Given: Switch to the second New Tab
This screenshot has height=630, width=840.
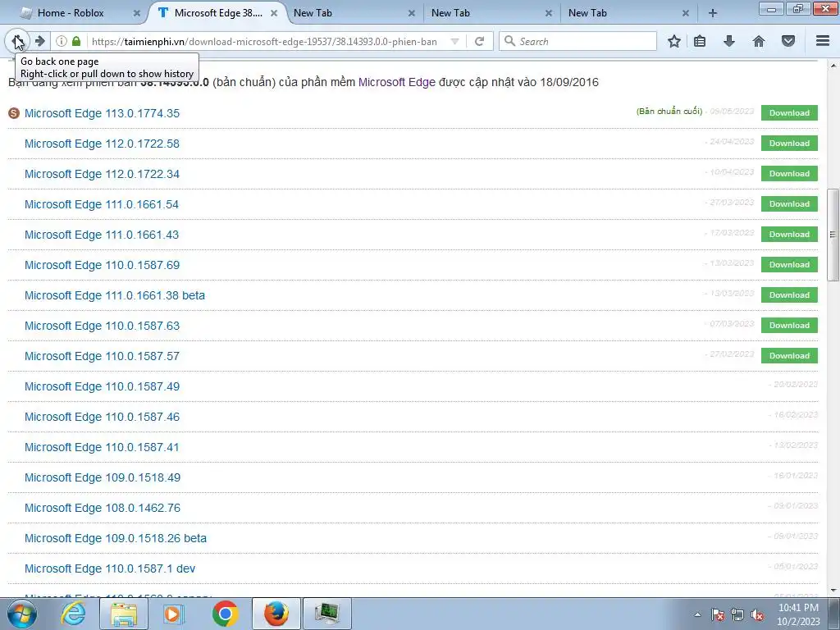Looking at the screenshot, I should pos(450,13).
